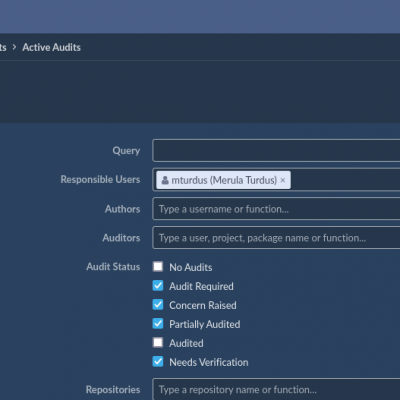Open the Active Audits breadcrumb link
Viewport: 400px width, 400px height.
tap(51, 47)
